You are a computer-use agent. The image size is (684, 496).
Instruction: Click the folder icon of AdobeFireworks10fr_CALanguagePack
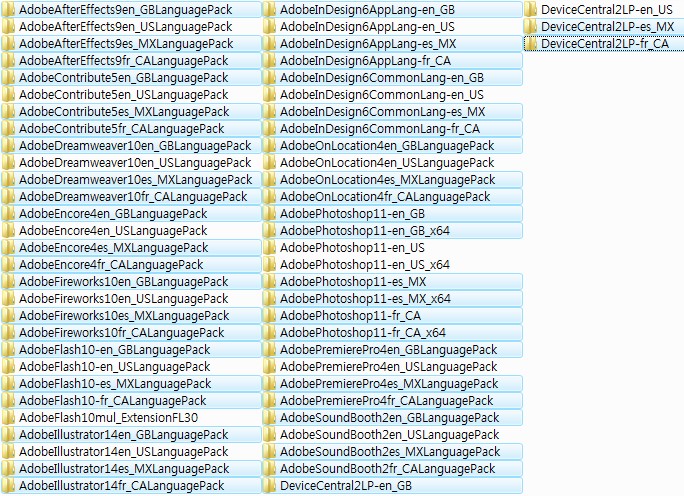click(8, 333)
